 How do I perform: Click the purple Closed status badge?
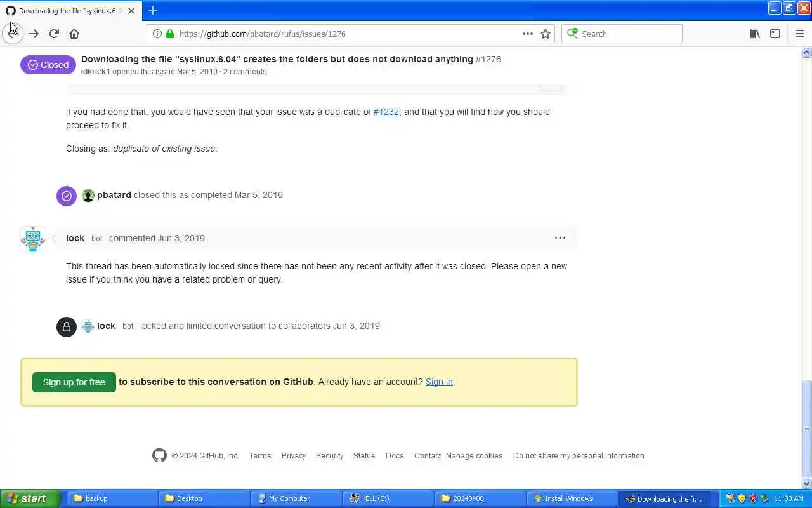click(48, 65)
